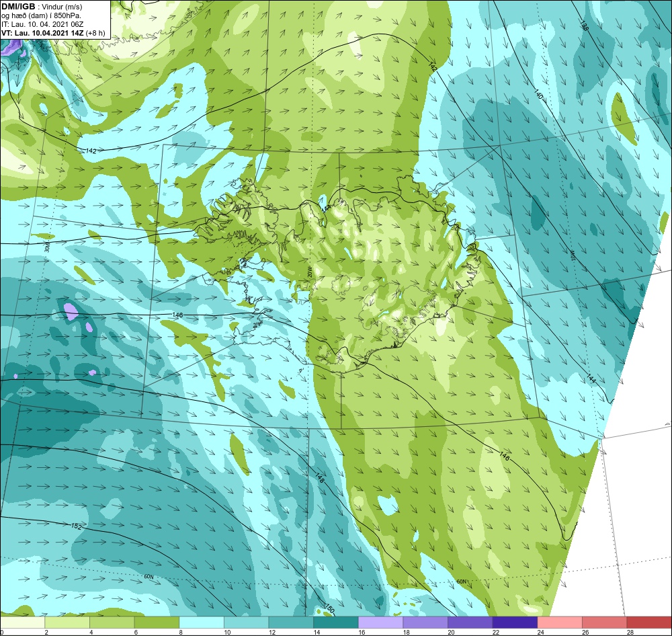Click the dark teal 14–16 m/s legend swatch

[x=335, y=623]
